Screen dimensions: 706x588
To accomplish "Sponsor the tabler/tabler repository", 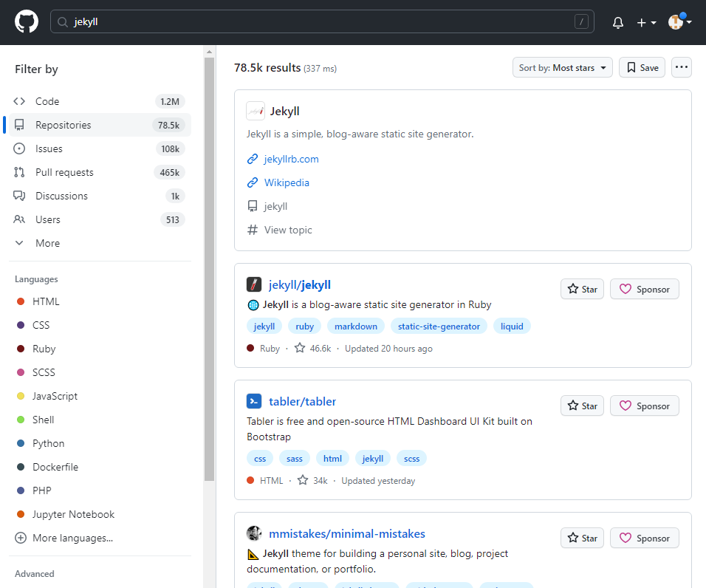I will [x=644, y=406].
